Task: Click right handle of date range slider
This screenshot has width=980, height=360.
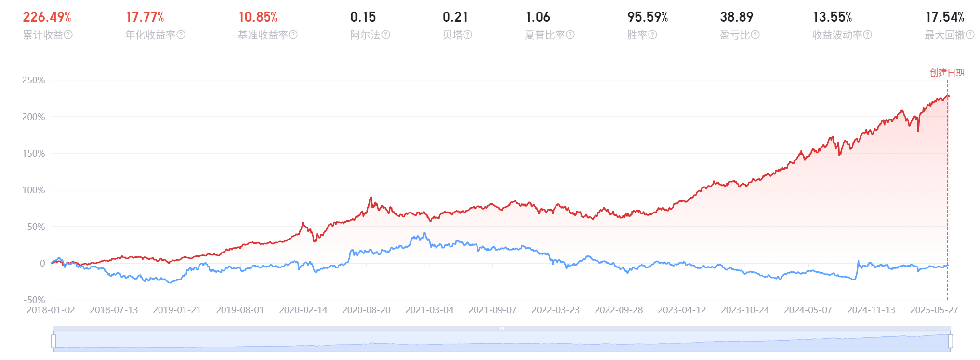Action: point(951,341)
